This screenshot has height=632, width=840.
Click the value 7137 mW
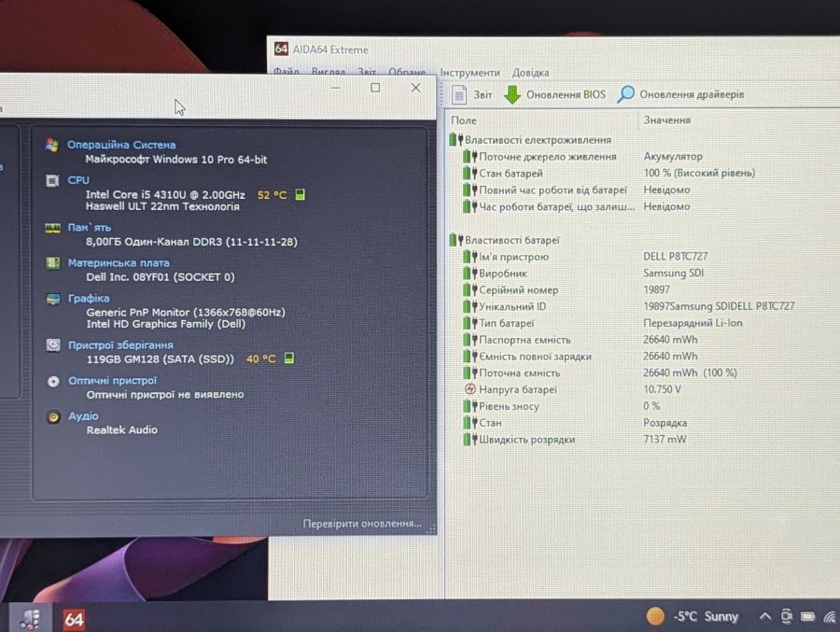click(665, 440)
